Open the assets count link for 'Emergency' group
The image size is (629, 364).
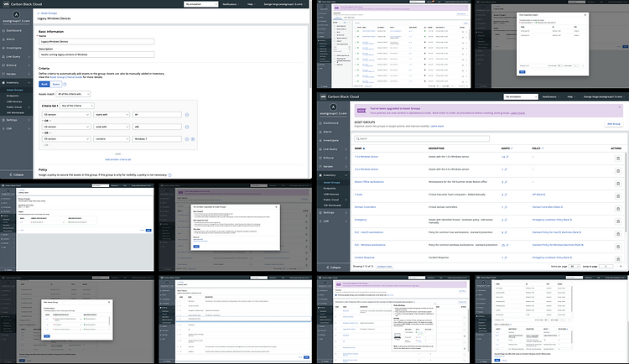505,220
